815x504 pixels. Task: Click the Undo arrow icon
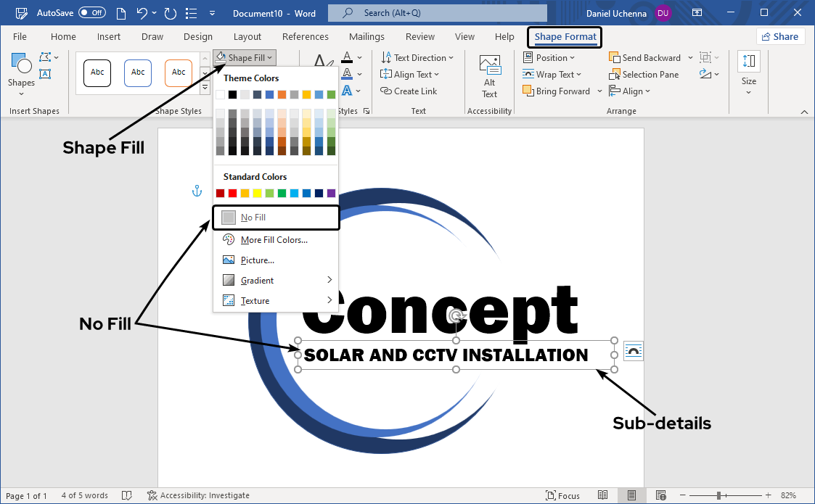click(143, 12)
